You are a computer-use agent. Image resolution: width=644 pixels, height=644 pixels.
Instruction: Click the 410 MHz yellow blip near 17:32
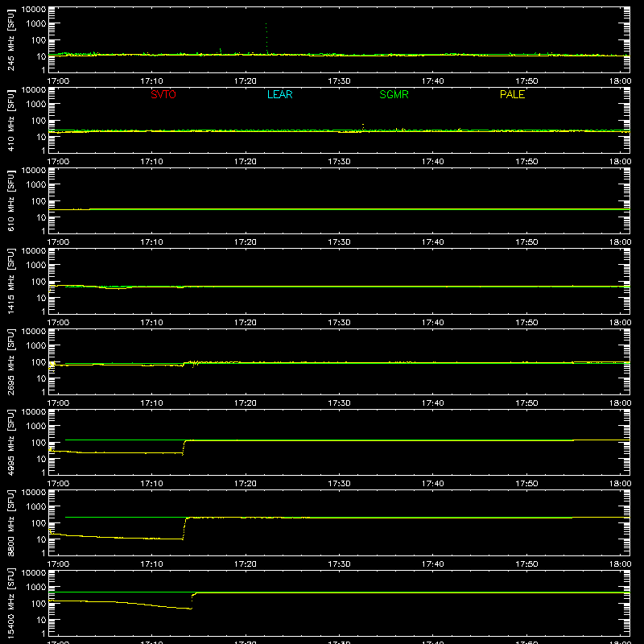(x=363, y=127)
